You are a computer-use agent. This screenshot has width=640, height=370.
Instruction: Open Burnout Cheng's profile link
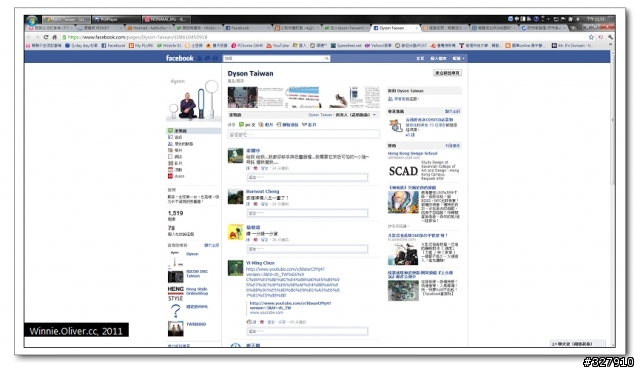pyautogui.click(x=262, y=191)
